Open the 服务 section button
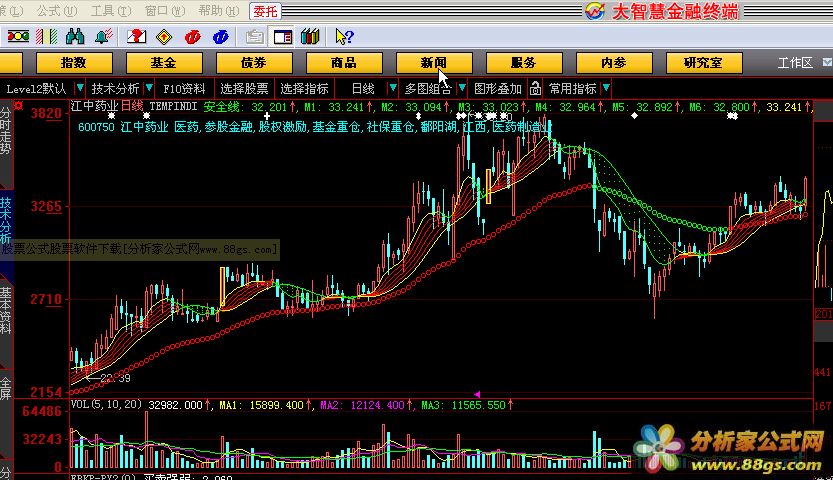The height and width of the screenshot is (480, 833). 523,63
